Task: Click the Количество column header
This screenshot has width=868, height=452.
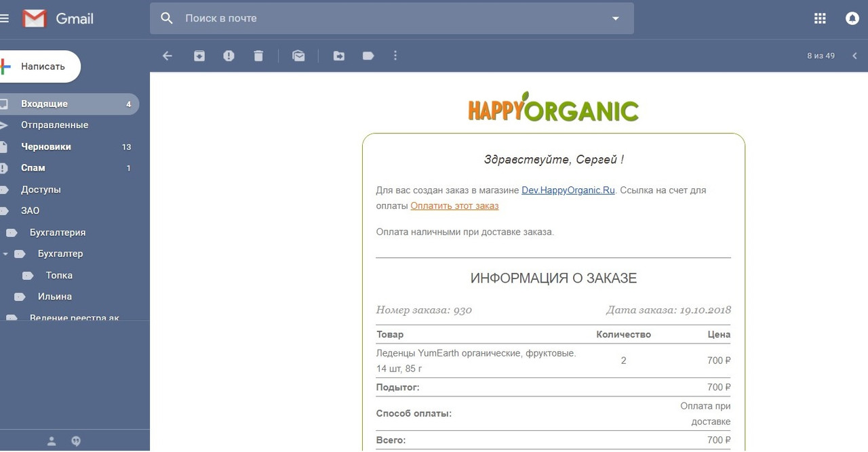Action: (x=623, y=334)
